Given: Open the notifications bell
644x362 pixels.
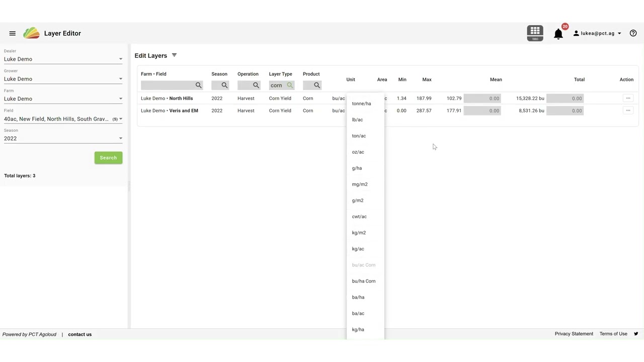Looking at the screenshot, I should click(558, 34).
